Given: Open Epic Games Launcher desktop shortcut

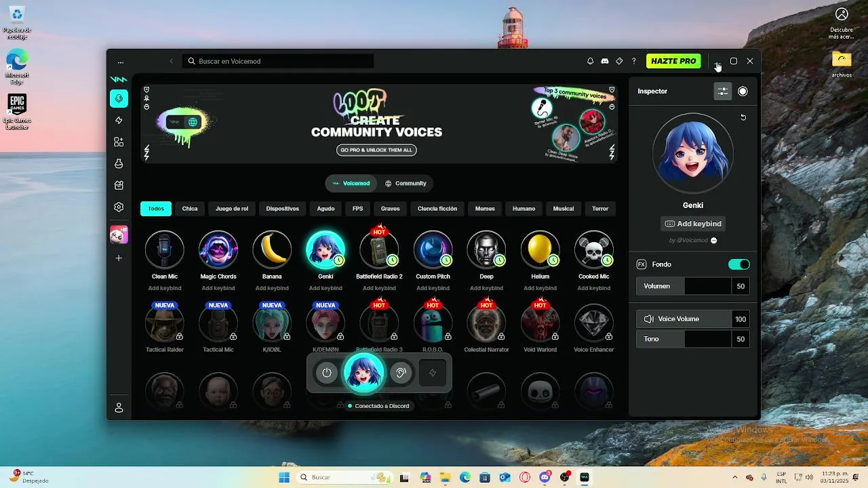Looking at the screenshot, I should tap(17, 112).
